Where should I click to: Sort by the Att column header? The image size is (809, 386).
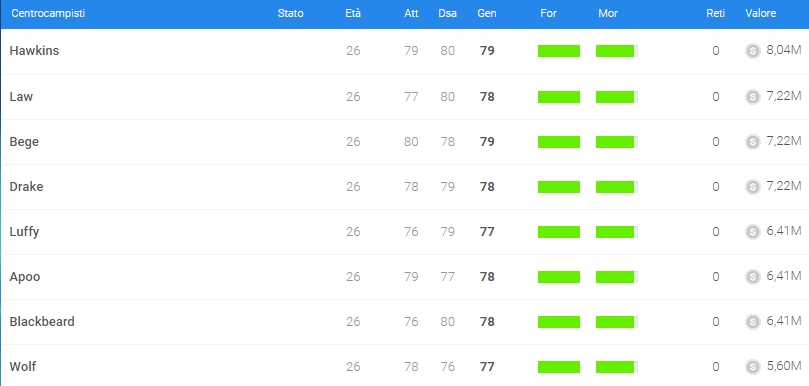(411, 13)
